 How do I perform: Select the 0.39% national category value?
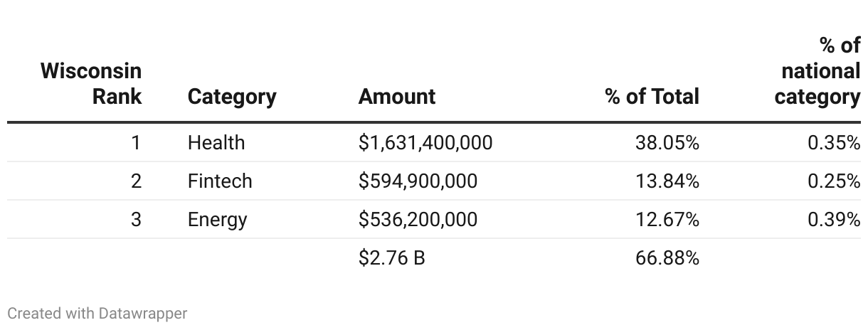coord(833,220)
